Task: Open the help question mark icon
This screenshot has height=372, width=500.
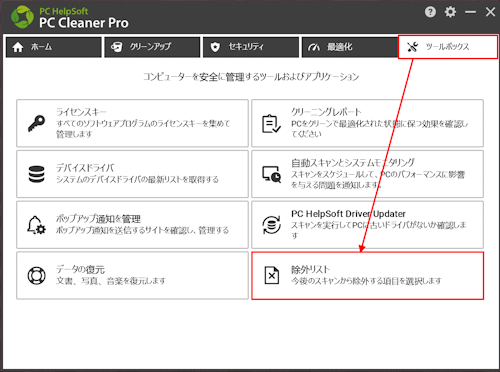Action: click(x=430, y=12)
